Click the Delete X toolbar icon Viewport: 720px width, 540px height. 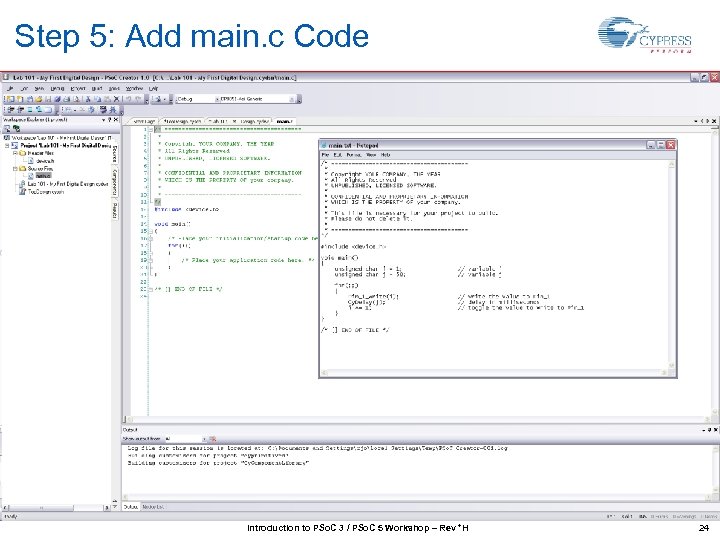click(x=116, y=99)
